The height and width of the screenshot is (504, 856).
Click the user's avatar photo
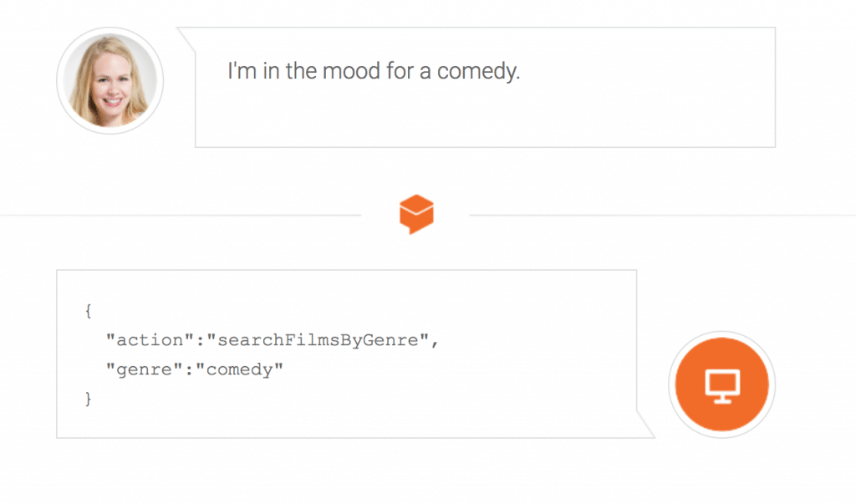tap(110, 80)
